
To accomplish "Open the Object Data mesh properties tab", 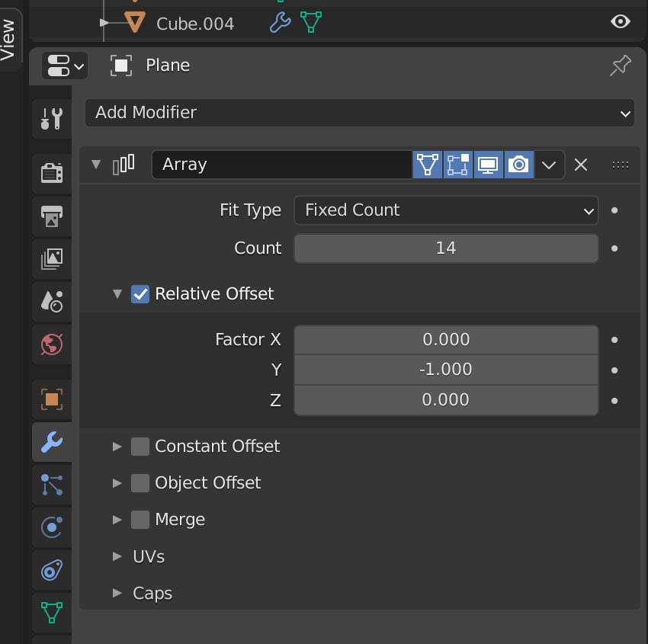I will (52, 613).
